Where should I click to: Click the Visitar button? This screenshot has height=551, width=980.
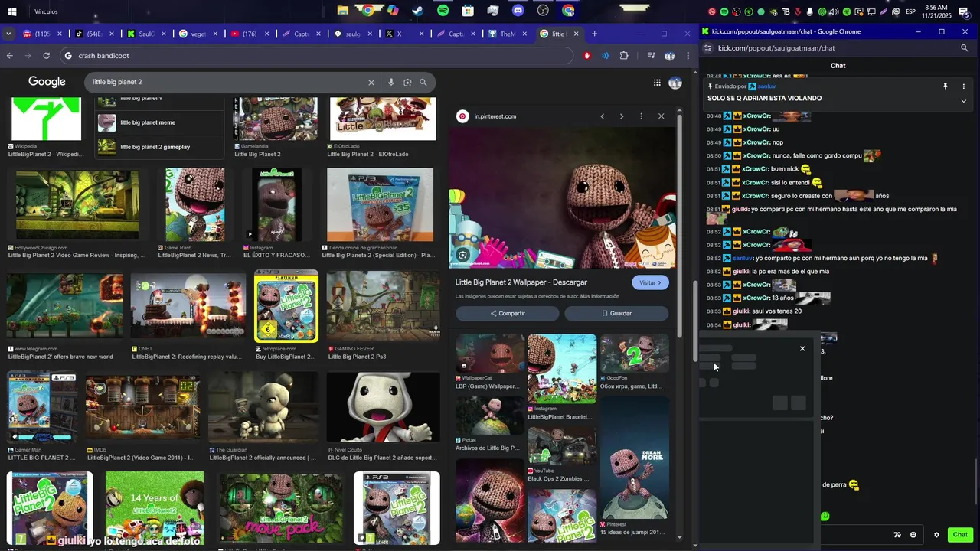tap(651, 282)
